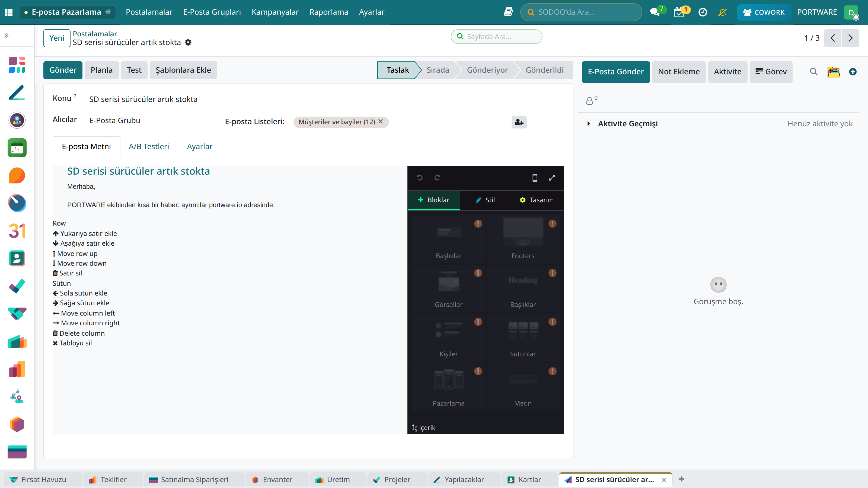This screenshot has width=868, height=488.
Task: Select the Görseller block thumbnail
Action: (x=448, y=288)
